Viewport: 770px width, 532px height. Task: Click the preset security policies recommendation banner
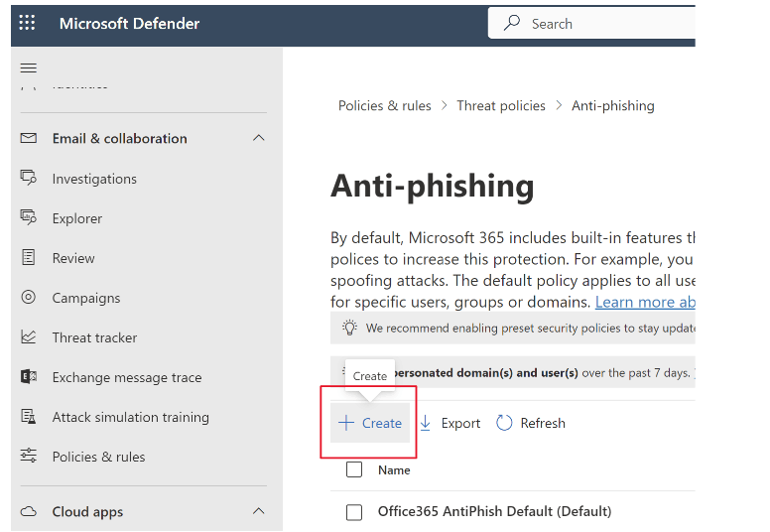[x=513, y=329]
